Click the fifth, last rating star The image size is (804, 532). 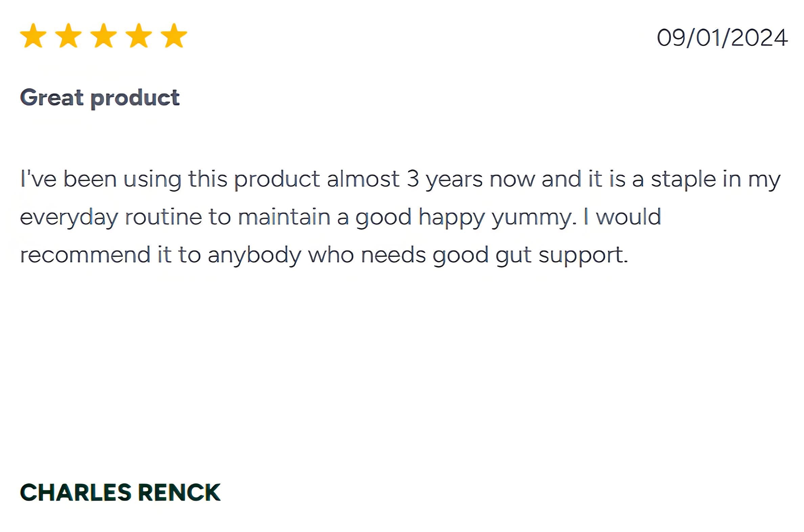click(x=174, y=36)
